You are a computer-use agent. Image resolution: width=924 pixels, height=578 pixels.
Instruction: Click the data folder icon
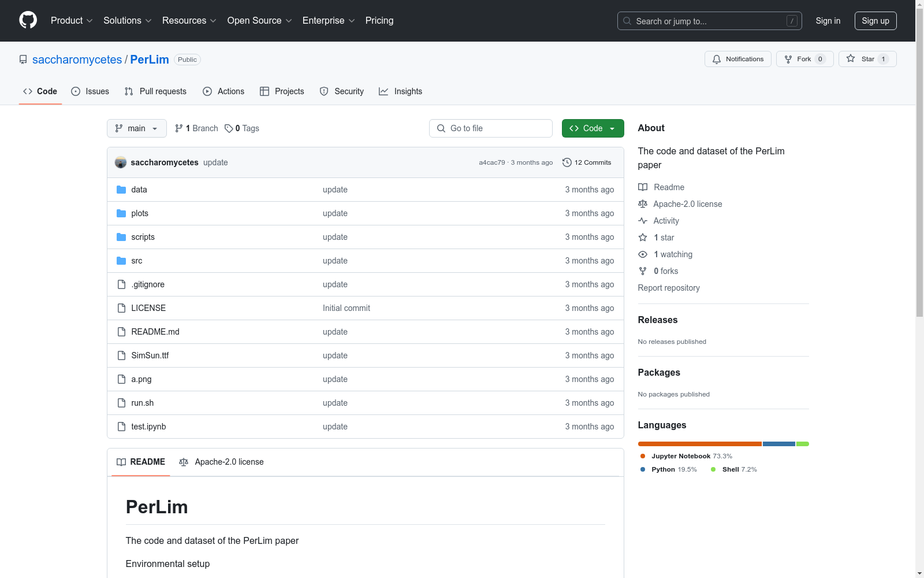(121, 190)
